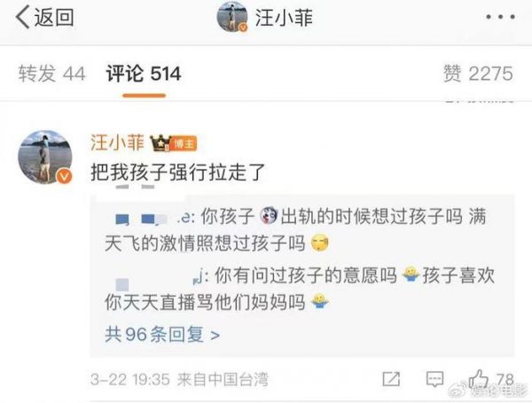Tap the comment text 把我孩子强行拉走了

[178, 172]
